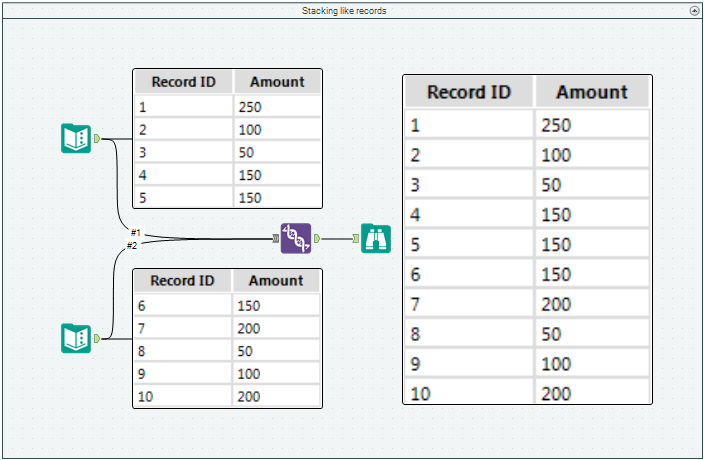Click the Union tool output anchor

tap(317, 238)
